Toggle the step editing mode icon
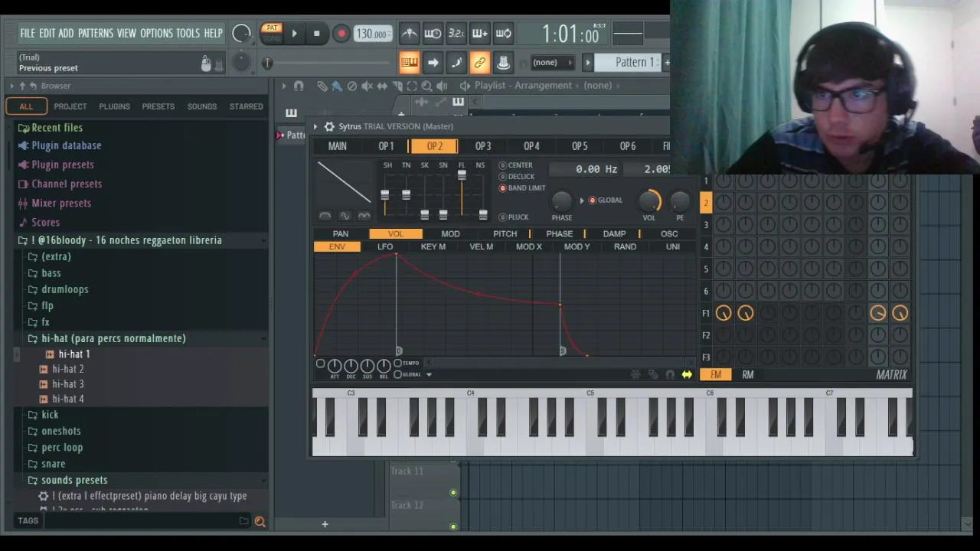Screen dimensions: 980x551 pos(456,62)
